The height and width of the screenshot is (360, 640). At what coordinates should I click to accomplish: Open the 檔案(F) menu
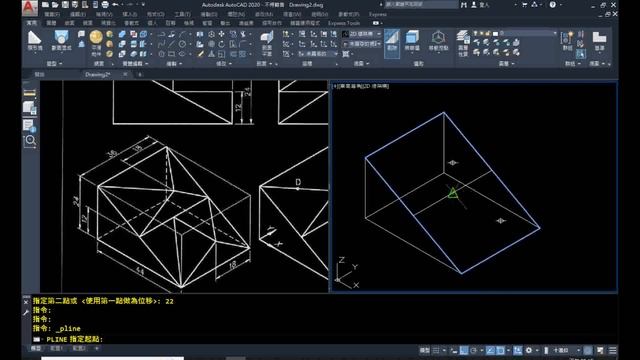51,14
